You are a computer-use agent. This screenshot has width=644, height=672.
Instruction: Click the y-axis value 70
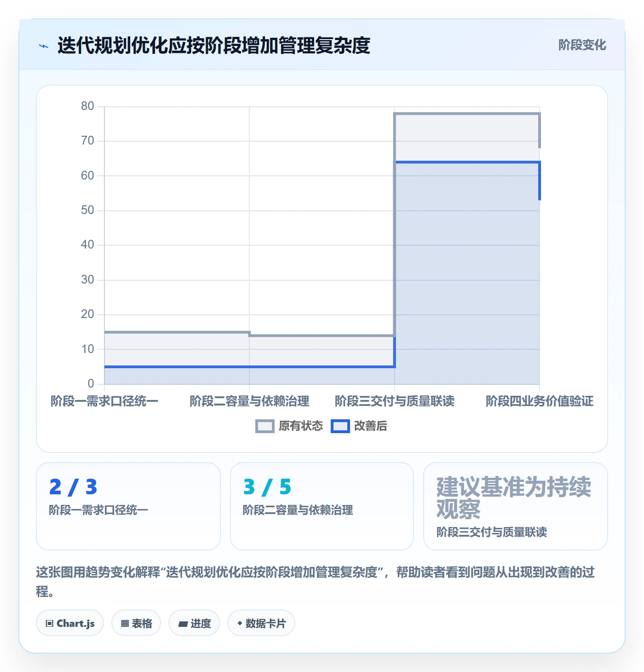[x=87, y=141]
